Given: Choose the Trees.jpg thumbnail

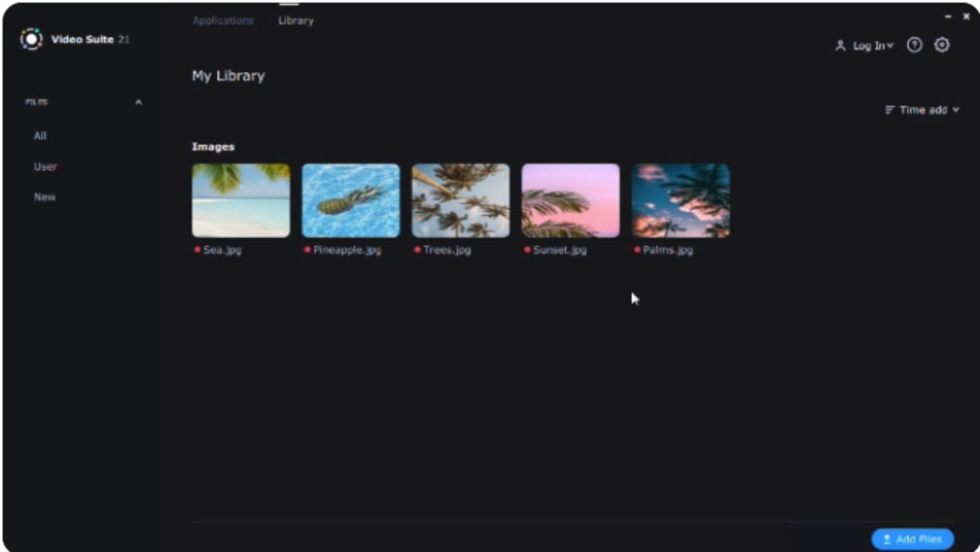Looking at the screenshot, I should [x=460, y=200].
